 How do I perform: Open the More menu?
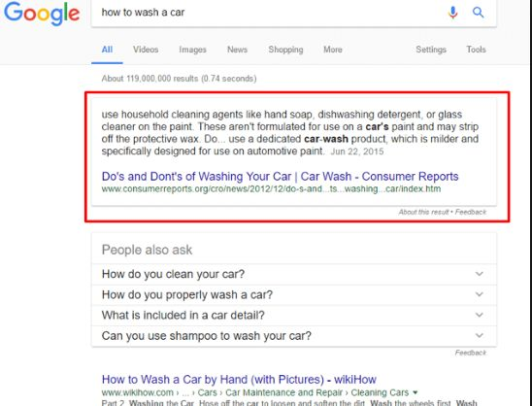(332, 50)
